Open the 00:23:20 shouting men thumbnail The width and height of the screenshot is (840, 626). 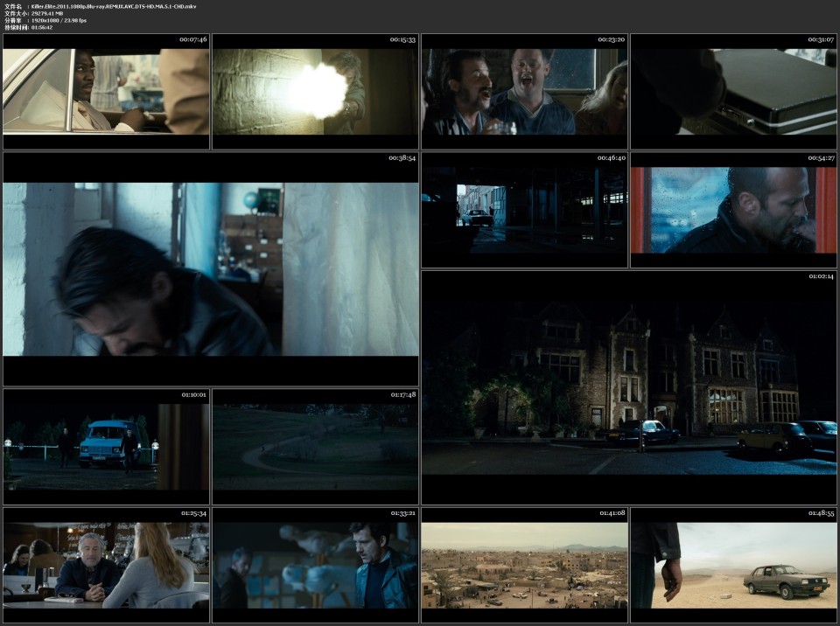point(523,92)
